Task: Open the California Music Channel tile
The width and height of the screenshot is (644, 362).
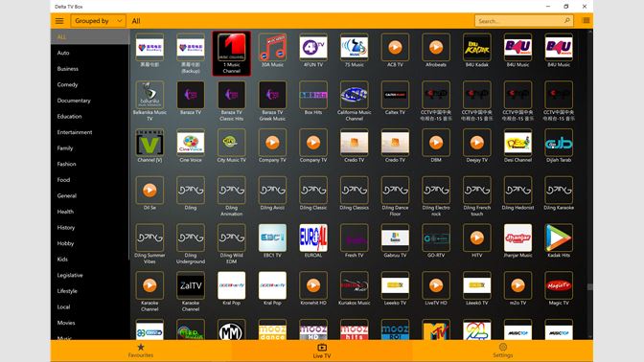Action: (354, 101)
